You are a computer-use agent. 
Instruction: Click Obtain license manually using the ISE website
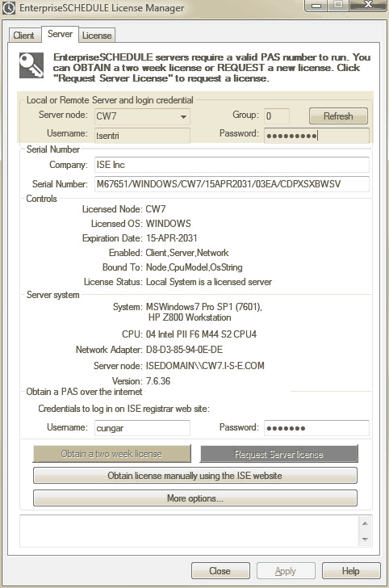(194, 476)
